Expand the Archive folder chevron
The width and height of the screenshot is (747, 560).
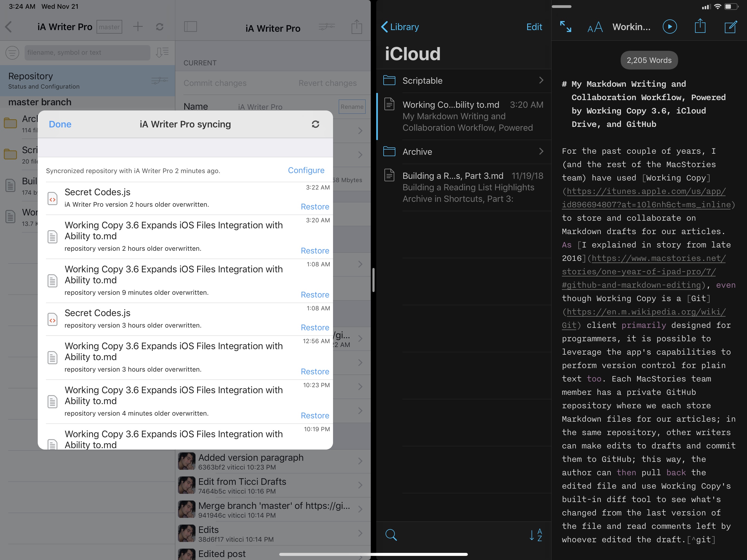tap(541, 151)
